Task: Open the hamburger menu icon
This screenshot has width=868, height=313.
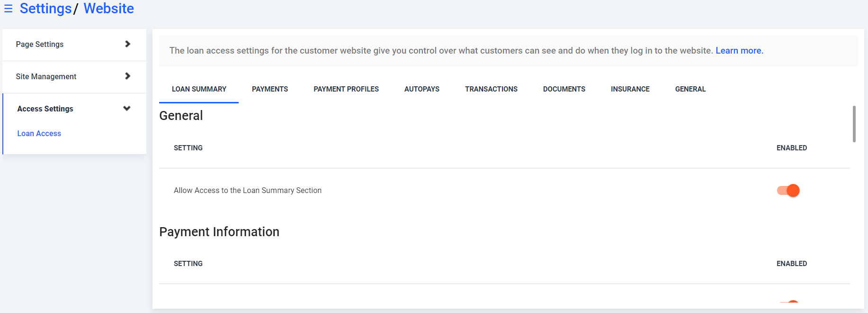Action: [x=8, y=9]
